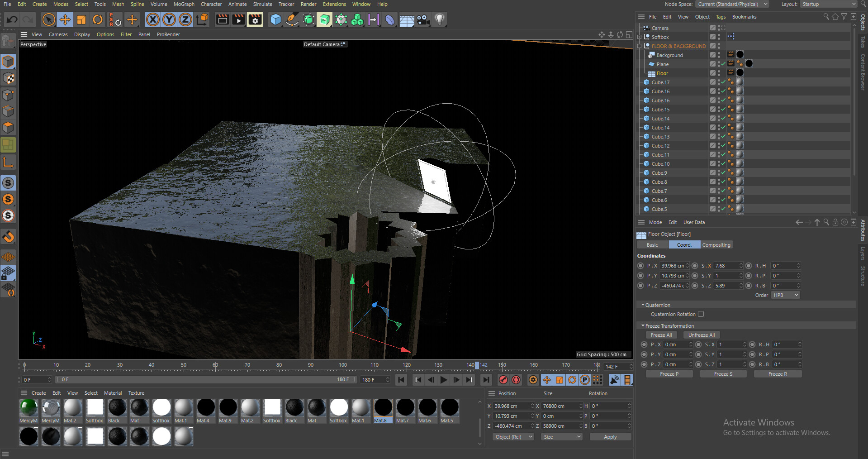Click the Freeze All button
The width and height of the screenshot is (868, 459).
(661, 335)
